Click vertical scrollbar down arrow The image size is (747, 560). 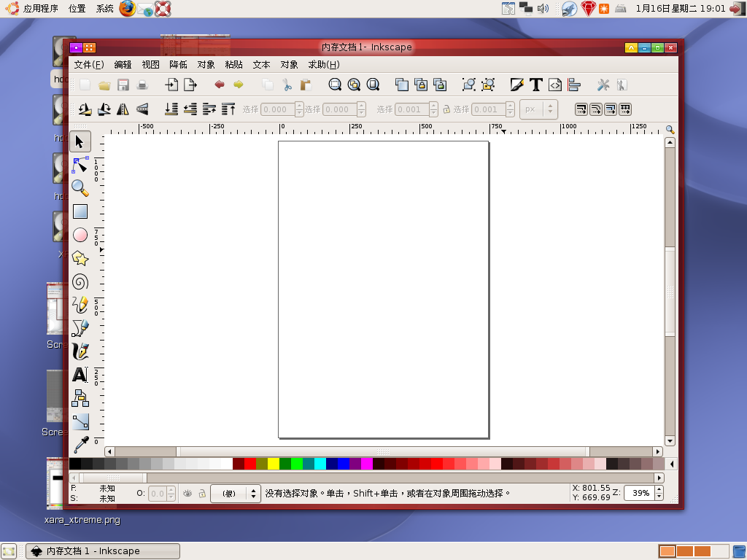click(x=670, y=441)
